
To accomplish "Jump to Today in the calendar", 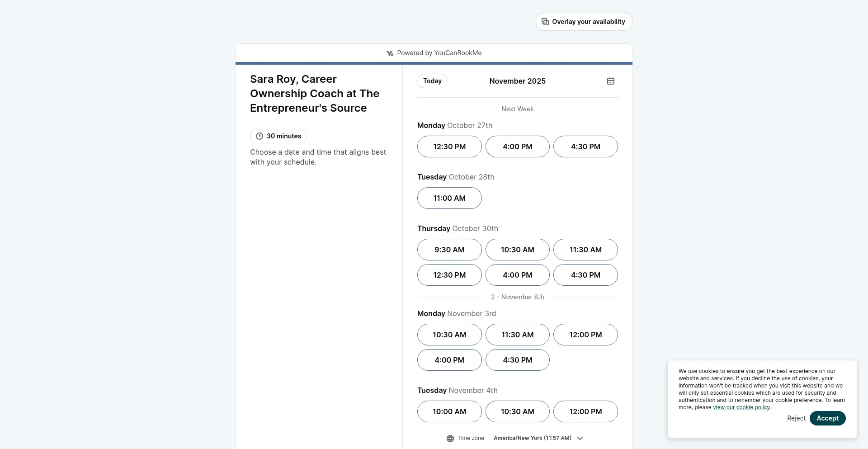I will point(432,81).
